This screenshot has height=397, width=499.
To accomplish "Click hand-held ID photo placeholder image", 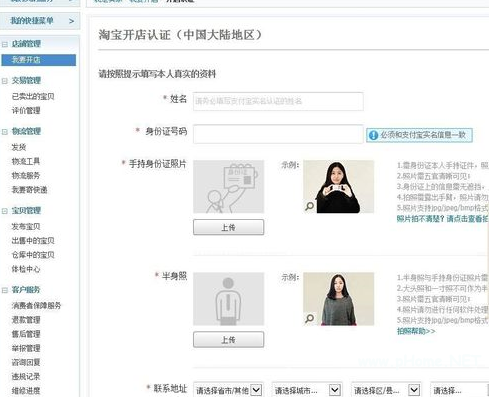I will click(229, 187).
